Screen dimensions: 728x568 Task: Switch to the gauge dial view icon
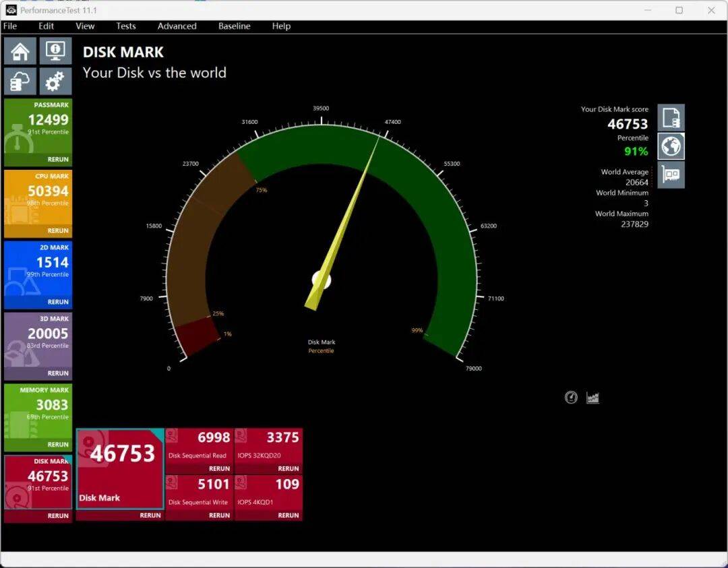[571, 398]
